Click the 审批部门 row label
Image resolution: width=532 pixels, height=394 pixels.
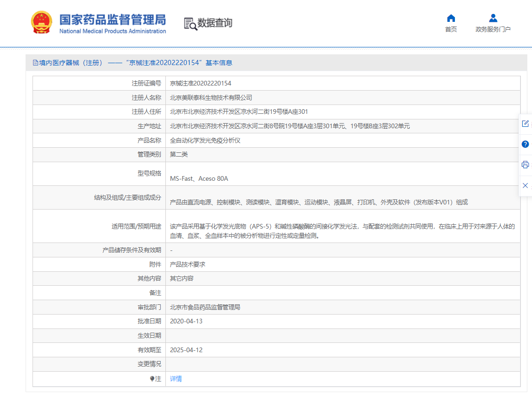click(x=149, y=307)
